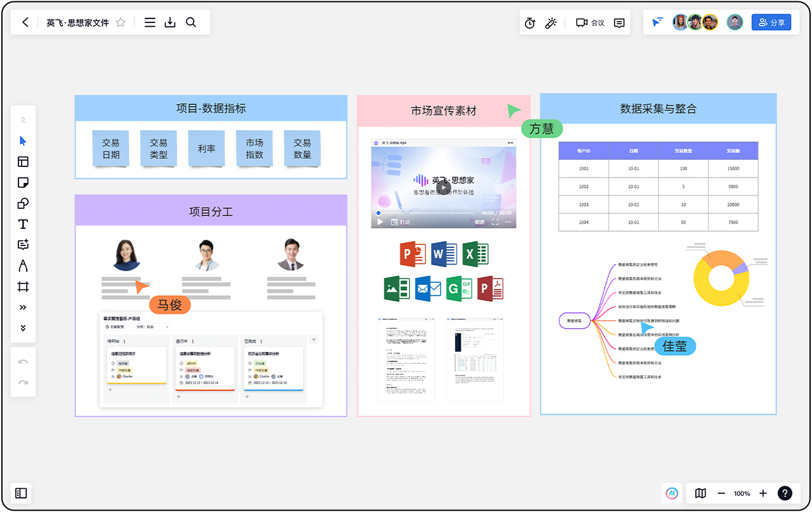Open the bottom-left side panel toggle

click(x=21, y=493)
